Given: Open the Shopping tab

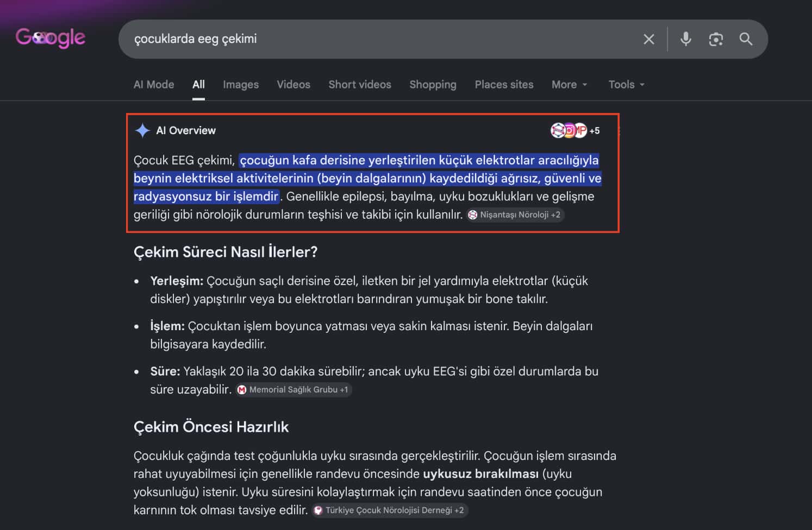Looking at the screenshot, I should 433,85.
